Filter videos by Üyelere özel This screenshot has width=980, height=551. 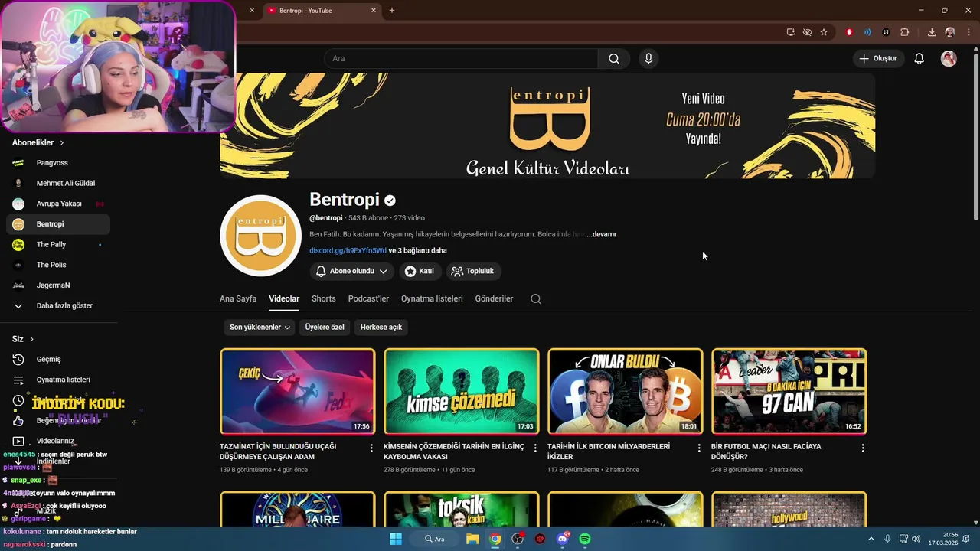click(325, 327)
